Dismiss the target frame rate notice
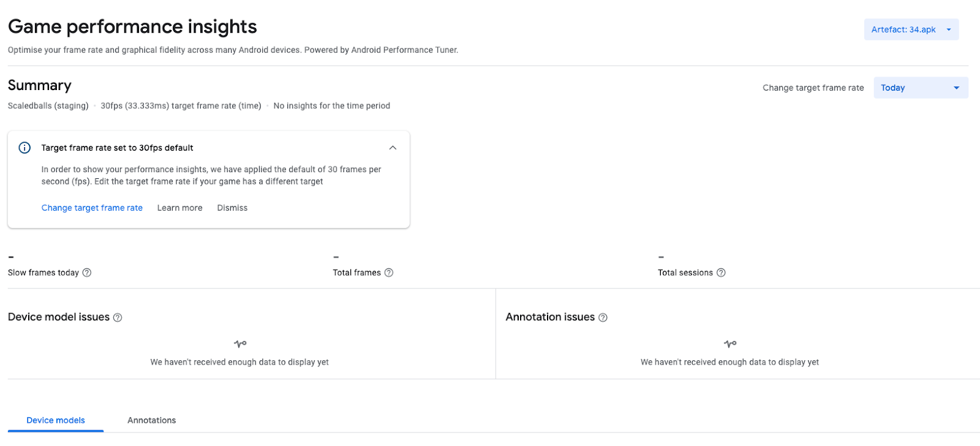 (x=232, y=208)
